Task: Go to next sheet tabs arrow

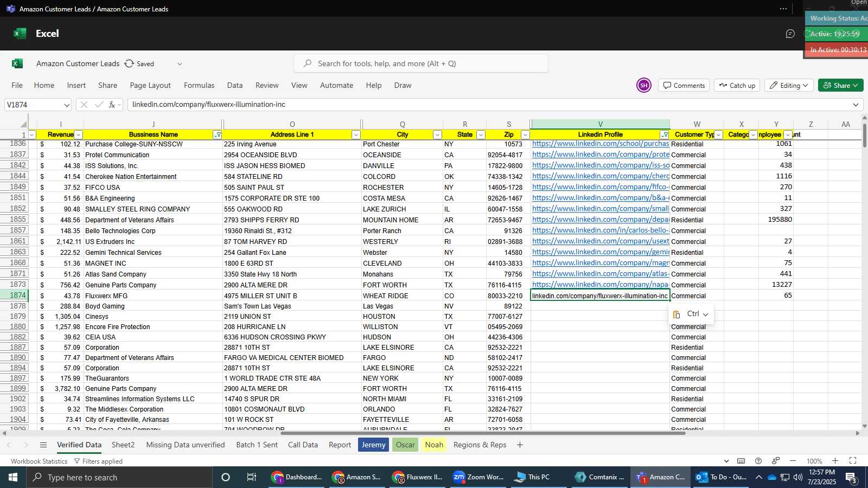Action: (26, 445)
